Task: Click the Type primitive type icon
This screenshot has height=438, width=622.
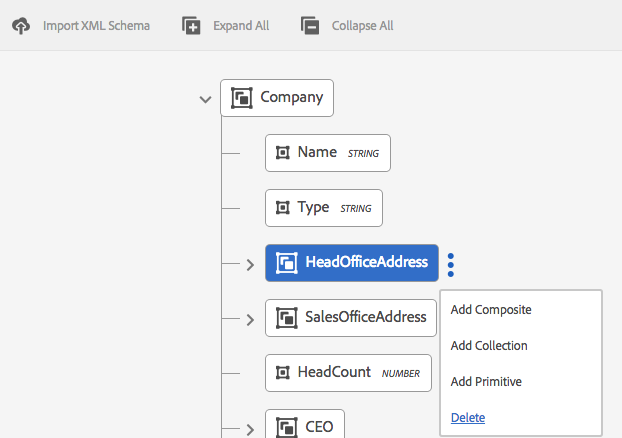Action: click(x=283, y=208)
